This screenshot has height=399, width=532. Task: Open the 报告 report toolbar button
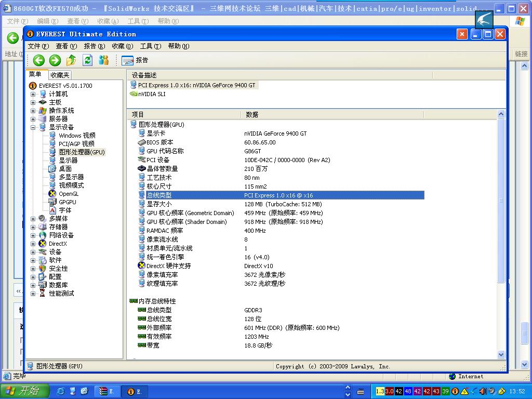coord(135,60)
